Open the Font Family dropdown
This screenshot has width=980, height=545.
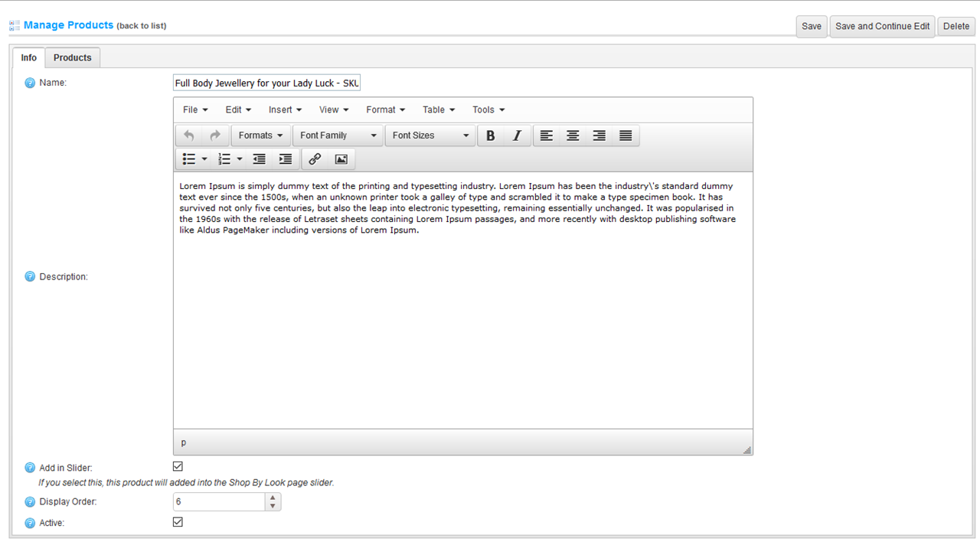(338, 135)
